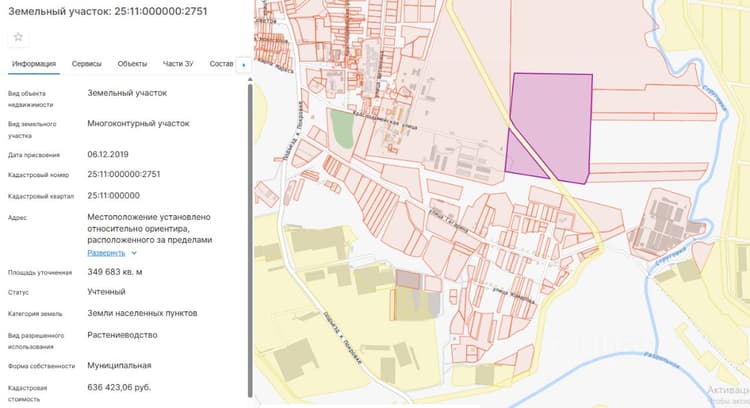Click the Растениеводство permitted use value
Screen dimensions: 750x408
point(122,335)
